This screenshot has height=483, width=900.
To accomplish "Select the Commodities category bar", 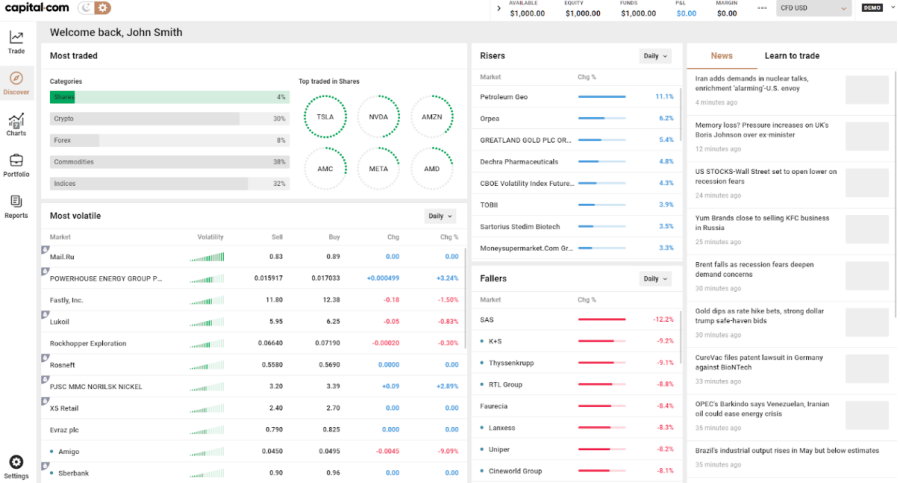I will click(169, 162).
